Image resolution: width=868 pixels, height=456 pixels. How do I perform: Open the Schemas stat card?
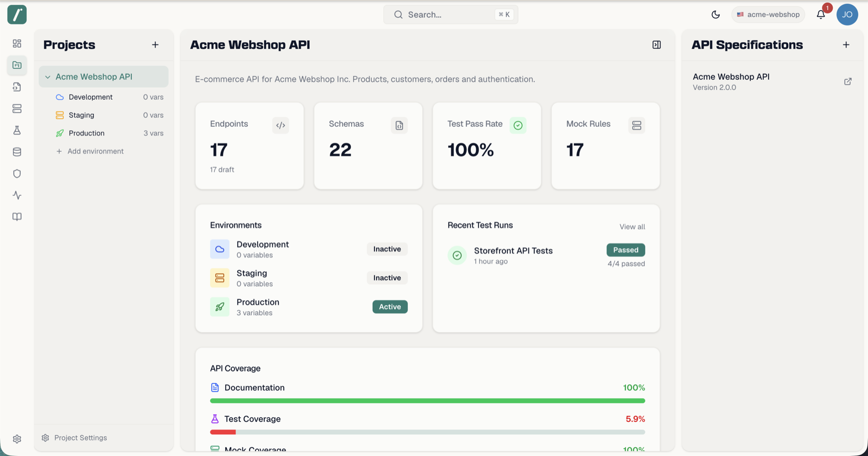click(368, 146)
